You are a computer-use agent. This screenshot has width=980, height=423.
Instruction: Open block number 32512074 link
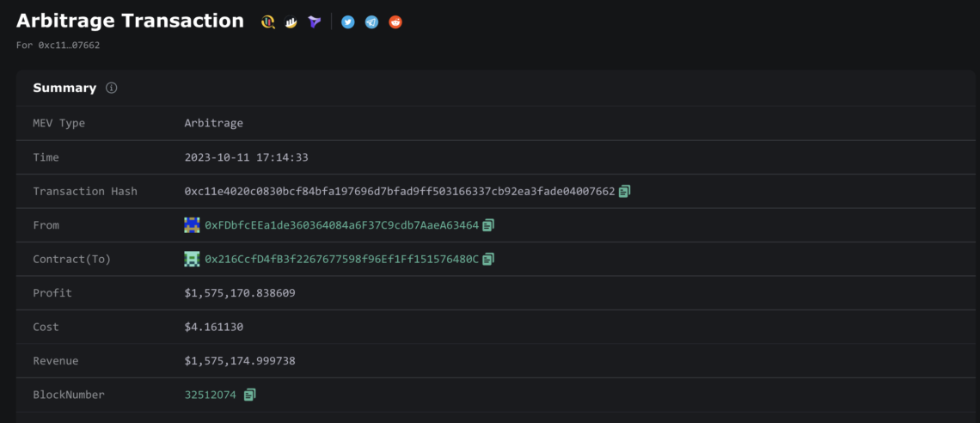pos(211,395)
